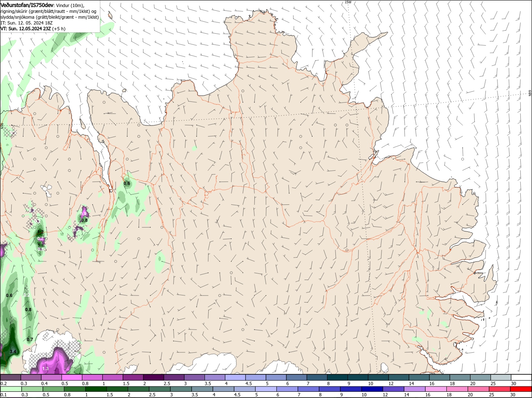Viewport: 532px width, 398px height.
Task: Click the 1.2 precipitation value on map
Action: pyautogui.click(x=40, y=232)
